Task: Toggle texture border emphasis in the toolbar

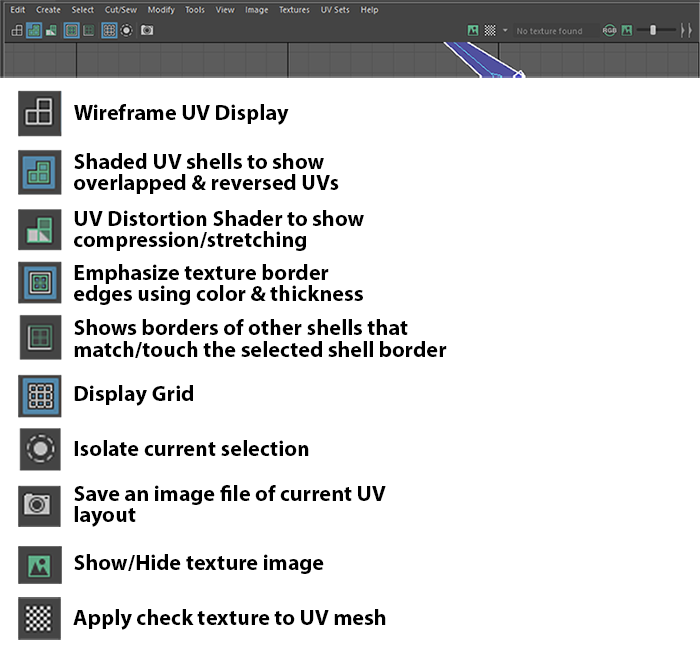Action: tap(71, 31)
